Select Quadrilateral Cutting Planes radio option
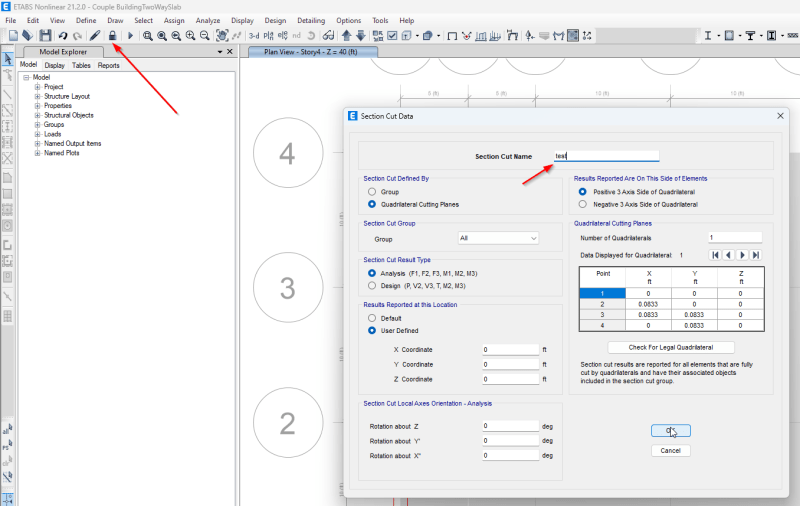Screen dimensions: 800x506 (372, 204)
